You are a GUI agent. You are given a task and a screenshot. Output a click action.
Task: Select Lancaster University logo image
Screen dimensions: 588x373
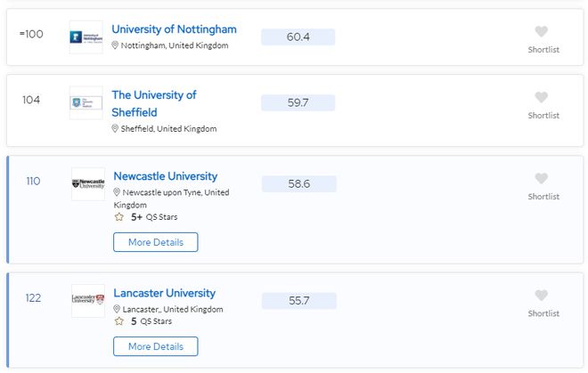(88, 300)
